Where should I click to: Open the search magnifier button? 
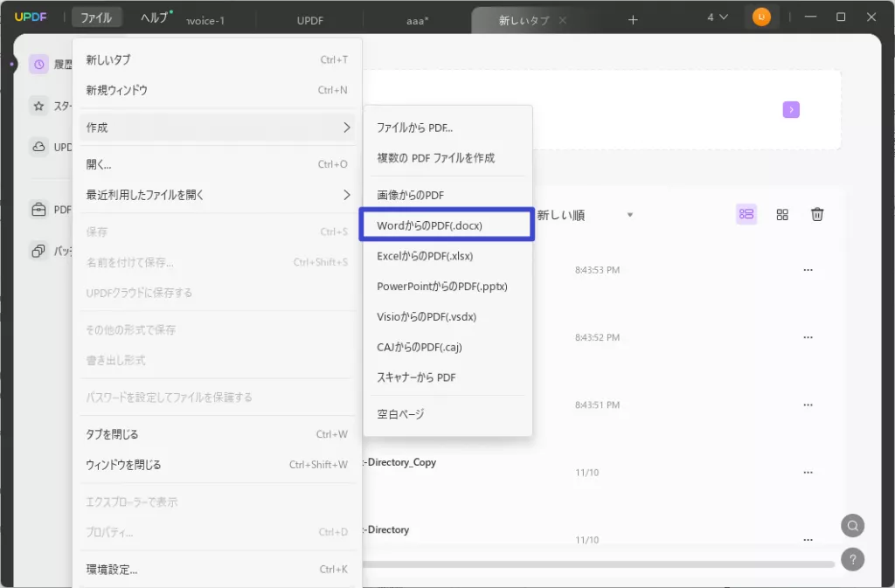tap(852, 525)
